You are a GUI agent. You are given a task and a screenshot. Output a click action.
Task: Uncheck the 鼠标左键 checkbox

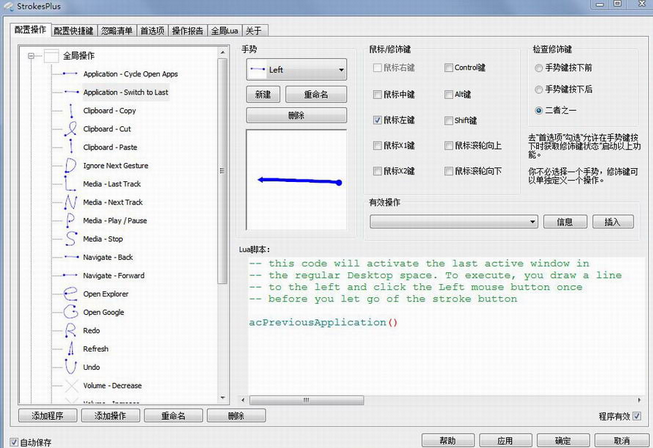click(x=377, y=120)
